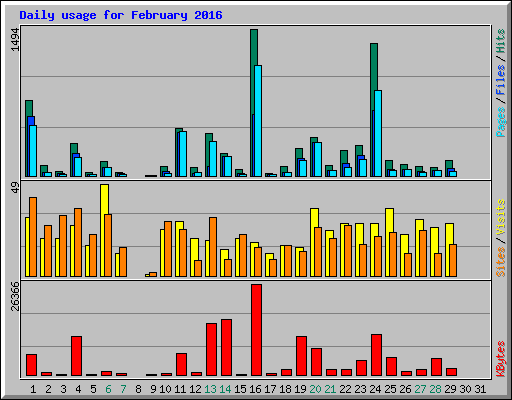Image resolution: width=512 pixels, height=400 pixels.
Task: Click the 49 axis value
Action: [15, 188]
